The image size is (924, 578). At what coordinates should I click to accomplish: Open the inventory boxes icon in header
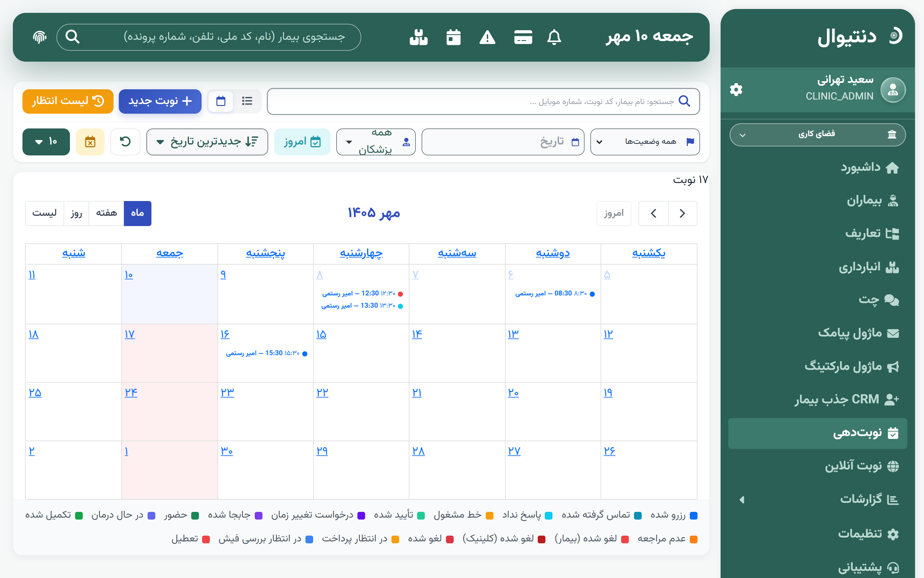(x=418, y=37)
